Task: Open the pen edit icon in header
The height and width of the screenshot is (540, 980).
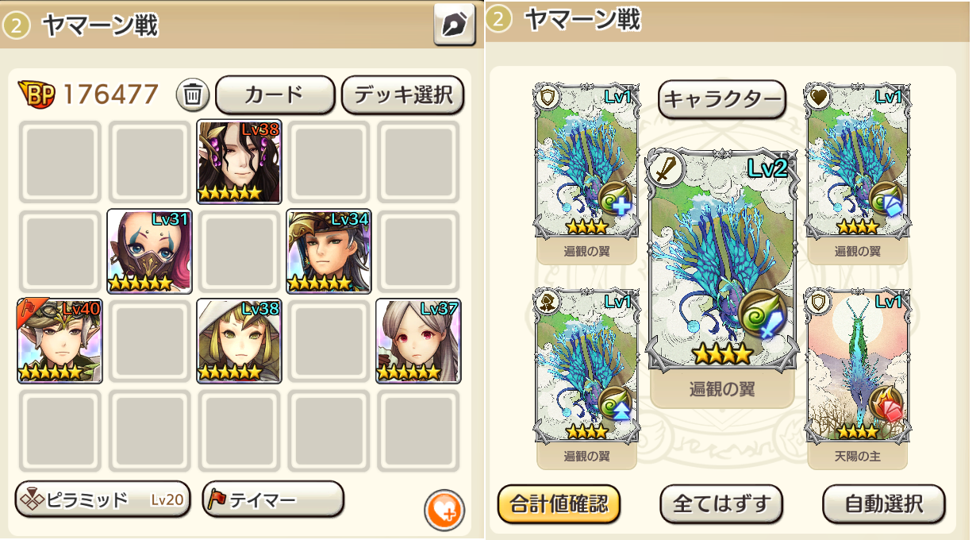Action: click(454, 25)
